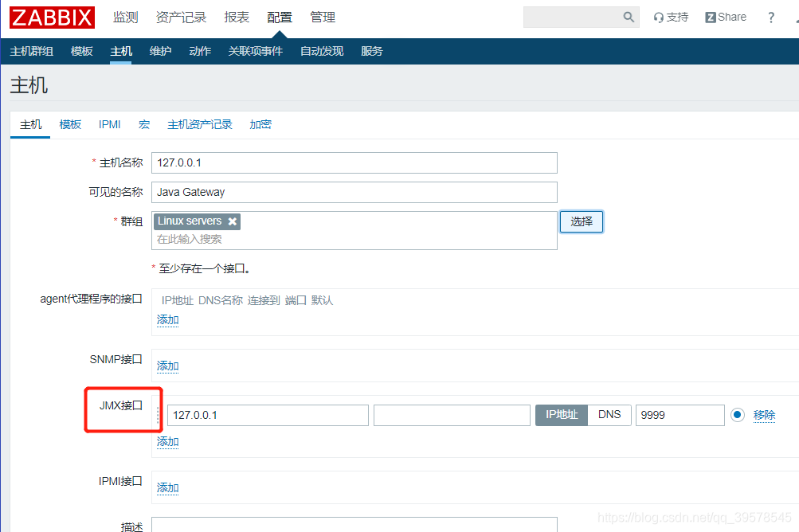Switch JMX connection to DNS

point(609,415)
